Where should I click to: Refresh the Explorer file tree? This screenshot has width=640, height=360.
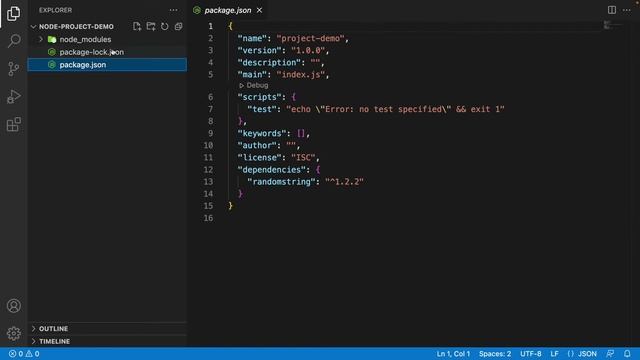point(164,27)
